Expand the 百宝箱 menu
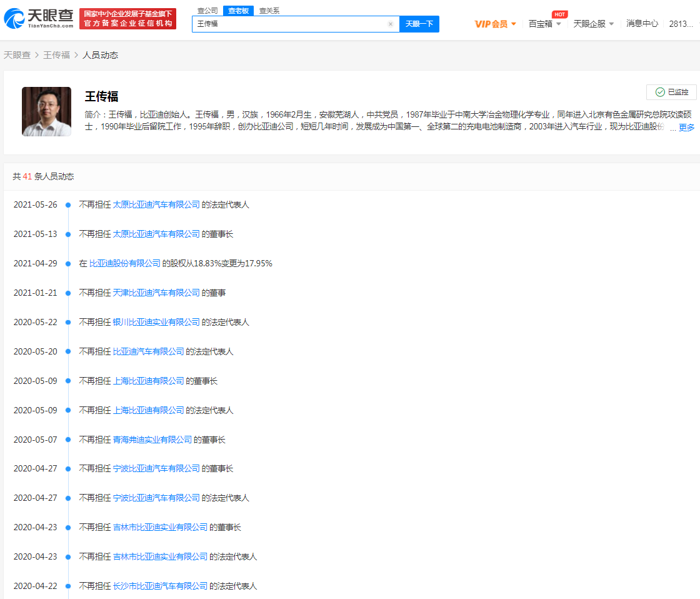This screenshot has height=599, width=700. pos(544,24)
